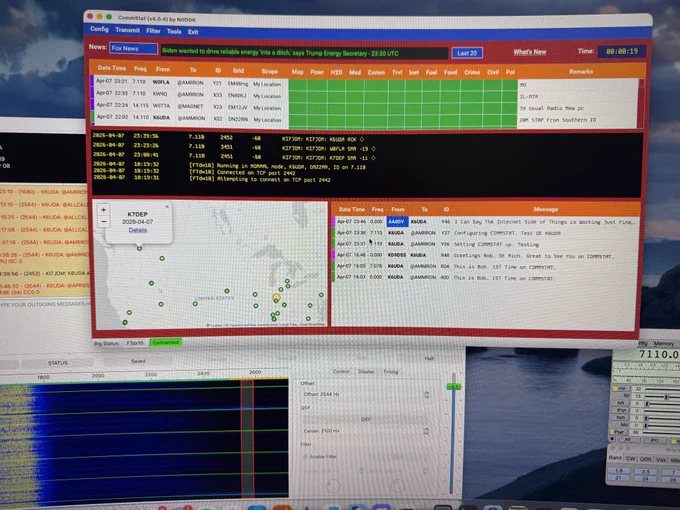This screenshot has width=680, height=510.
Task: Select the KD9DSS 'Greetings Bob' message row
Action: [x=486, y=255]
